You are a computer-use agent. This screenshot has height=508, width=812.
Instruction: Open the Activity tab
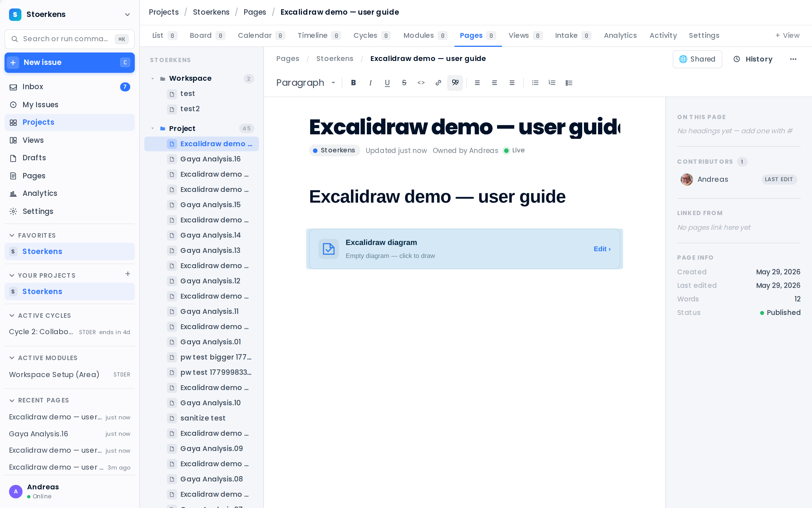click(663, 36)
